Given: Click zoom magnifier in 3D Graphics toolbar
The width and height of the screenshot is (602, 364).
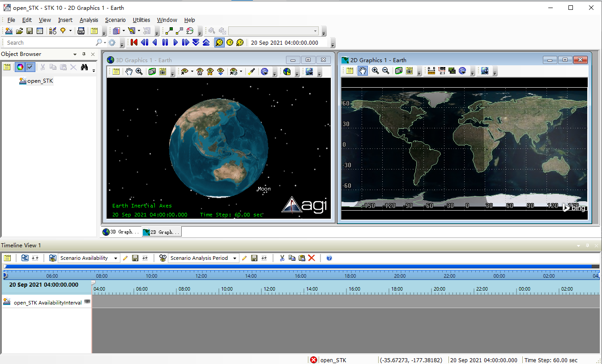Looking at the screenshot, I should point(139,72).
